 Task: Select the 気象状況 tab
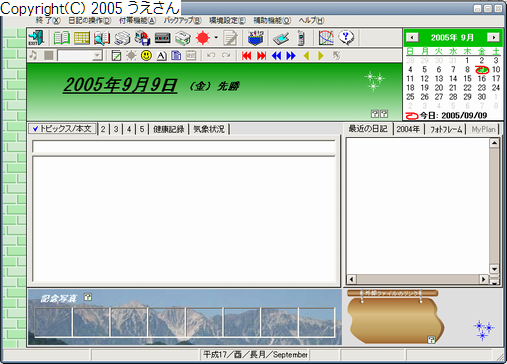209,129
